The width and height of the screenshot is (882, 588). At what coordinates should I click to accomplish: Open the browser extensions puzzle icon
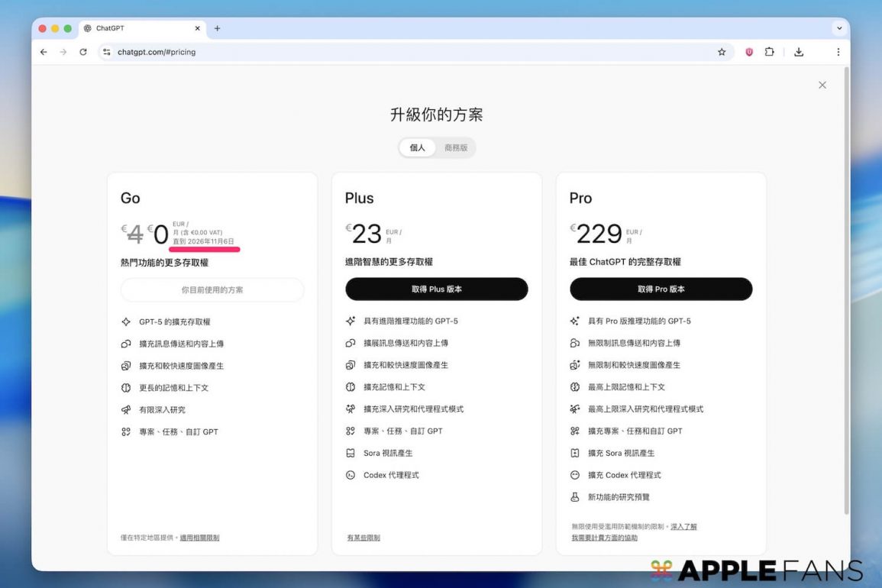tap(769, 52)
